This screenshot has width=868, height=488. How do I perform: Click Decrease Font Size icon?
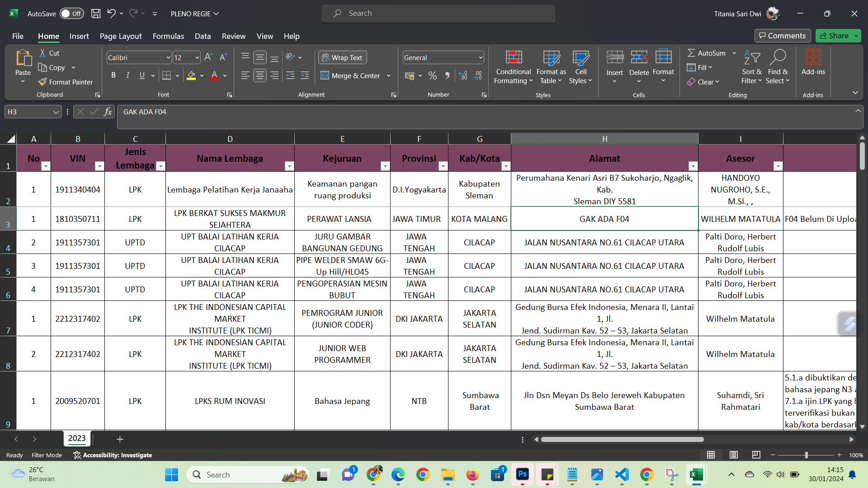click(223, 57)
